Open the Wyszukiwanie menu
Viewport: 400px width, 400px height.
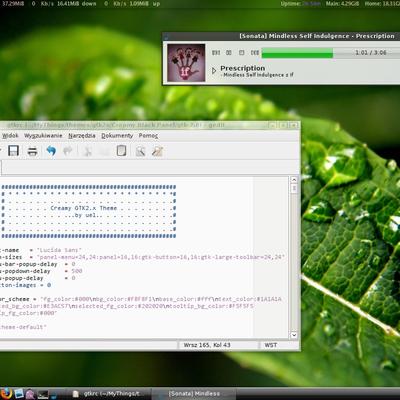tap(43, 136)
